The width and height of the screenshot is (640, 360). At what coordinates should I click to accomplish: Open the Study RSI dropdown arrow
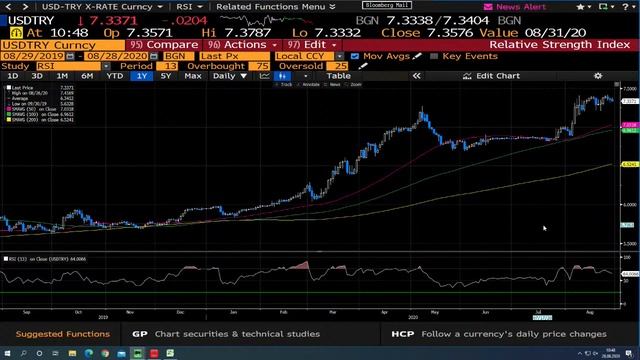coord(106,66)
